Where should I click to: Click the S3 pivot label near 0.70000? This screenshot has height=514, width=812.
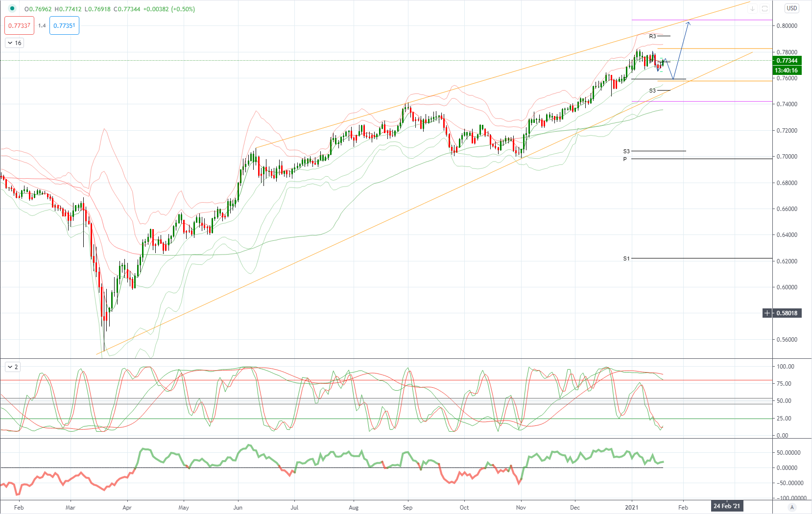626,151
